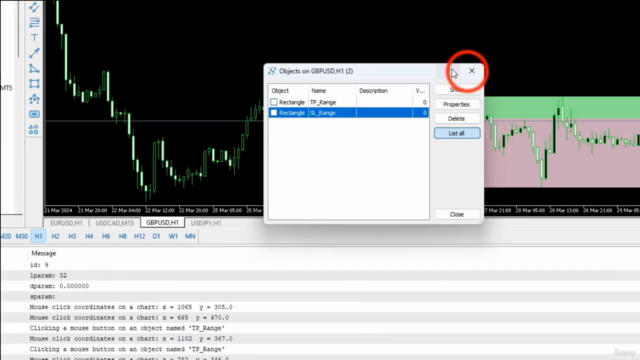Sort by the Description column header
Viewport: 640px width, 360px height.
coord(384,91)
